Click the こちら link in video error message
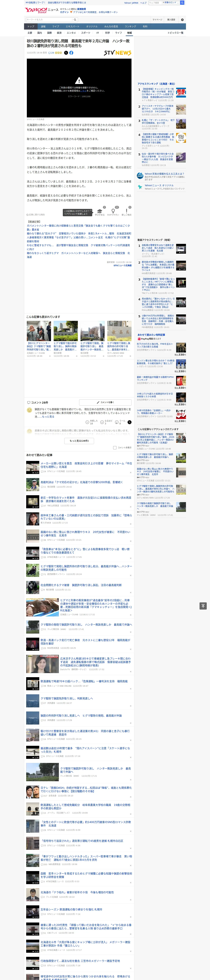Image resolution: width=210 pixels, height=980 pixels. click(83, 91)
